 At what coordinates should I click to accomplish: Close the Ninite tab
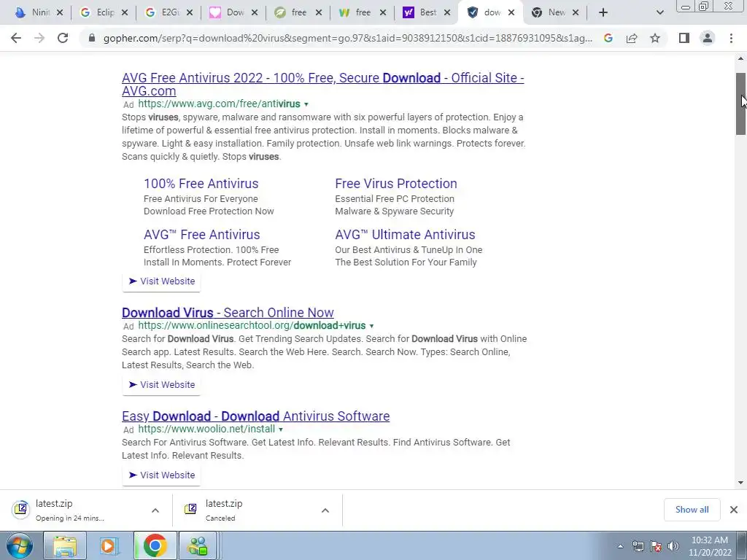(x=60, y=12)
